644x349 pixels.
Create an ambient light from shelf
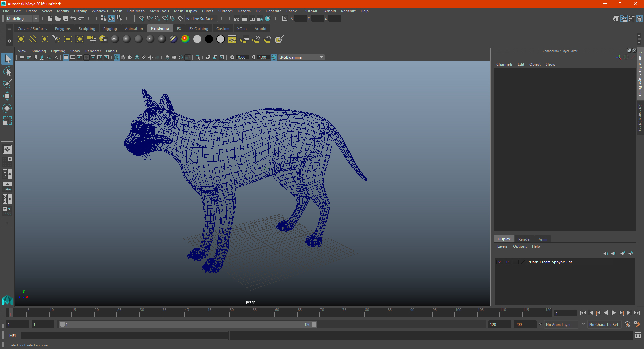tap(21, 39)
